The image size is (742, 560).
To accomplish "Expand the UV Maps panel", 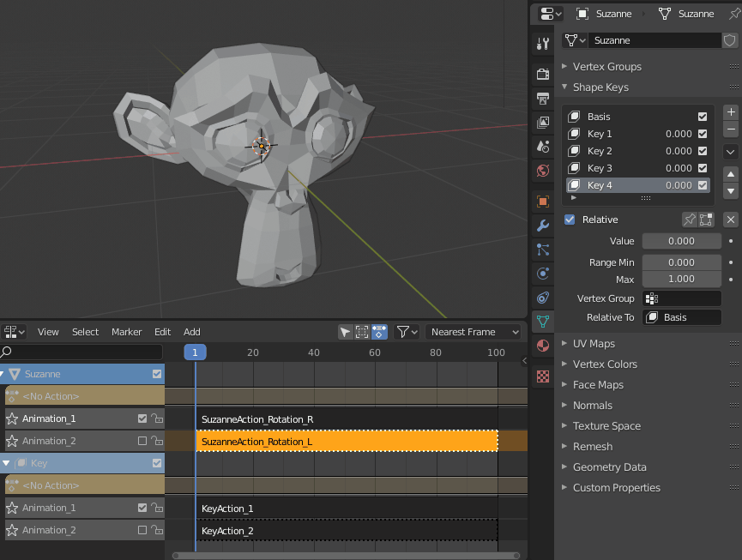I will click(x=594, y=344).
